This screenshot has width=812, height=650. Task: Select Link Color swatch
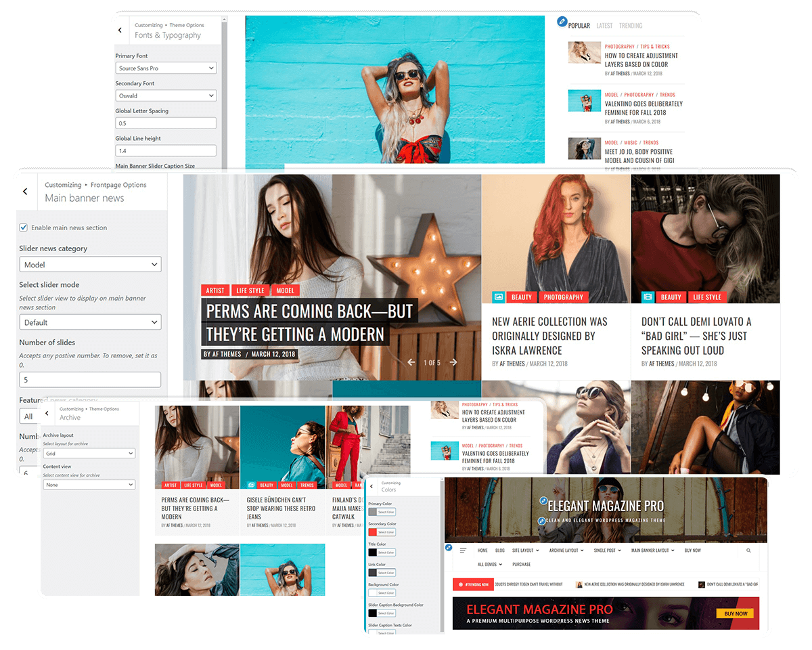click(373, 573)
